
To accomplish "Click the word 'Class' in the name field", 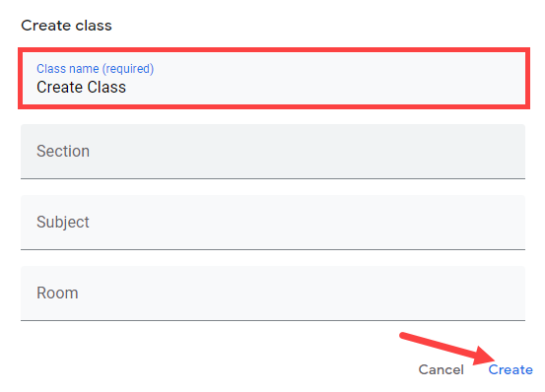I will coord(106,87).
